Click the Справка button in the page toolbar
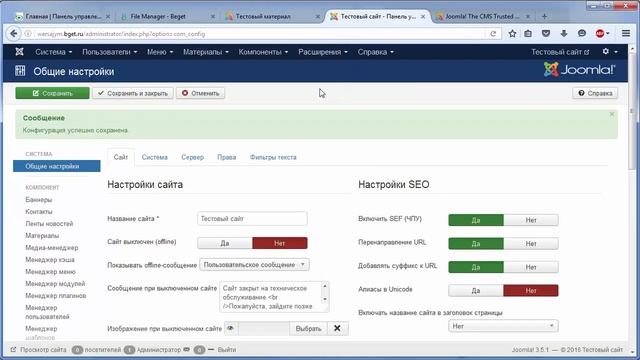The image size is (640, 360). coord(595,93)
